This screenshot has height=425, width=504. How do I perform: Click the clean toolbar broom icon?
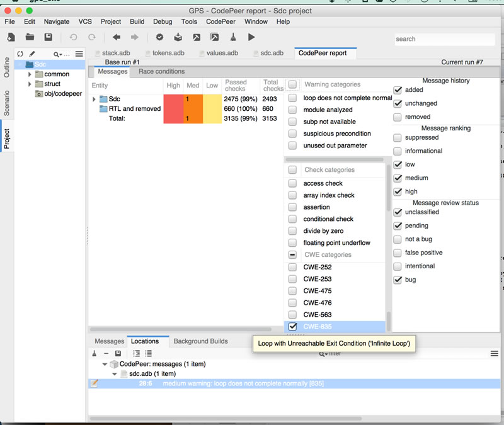pyautogui.click(x=233, y=37)
